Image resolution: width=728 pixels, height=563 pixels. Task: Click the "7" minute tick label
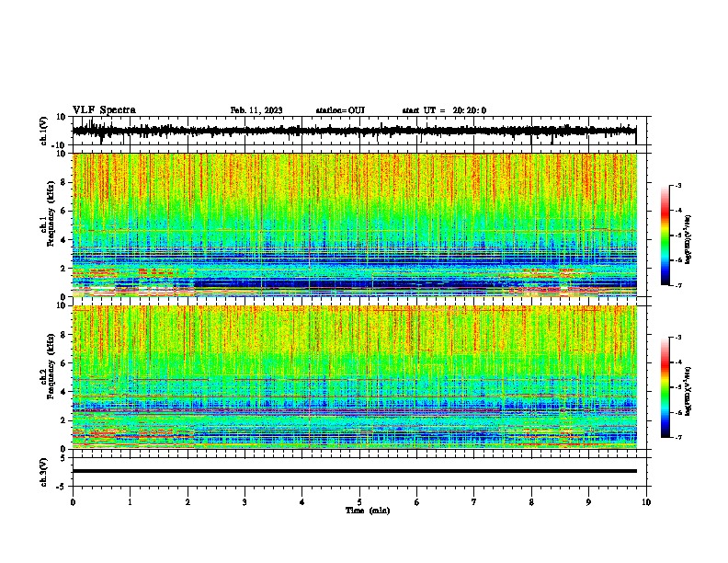point(474,502)
